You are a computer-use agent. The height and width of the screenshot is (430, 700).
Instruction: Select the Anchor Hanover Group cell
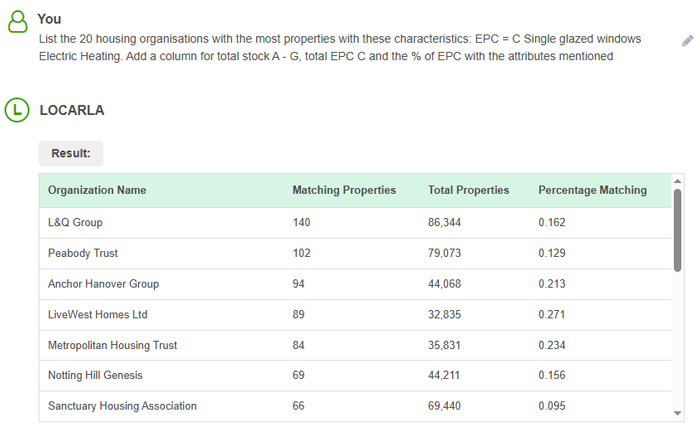click(x=103, y=284)
